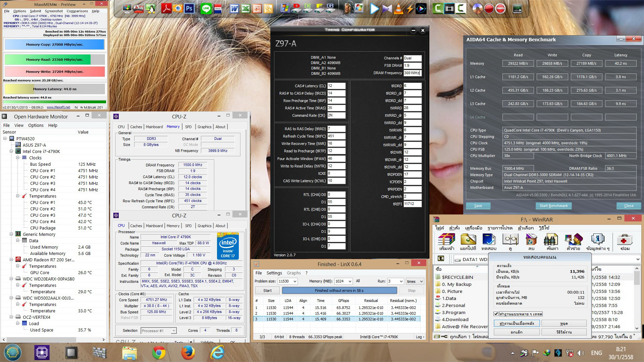This screenshot has height=362, width=644.
Task: Open Google Chrome from the taskbar
Action: [159, 353]
